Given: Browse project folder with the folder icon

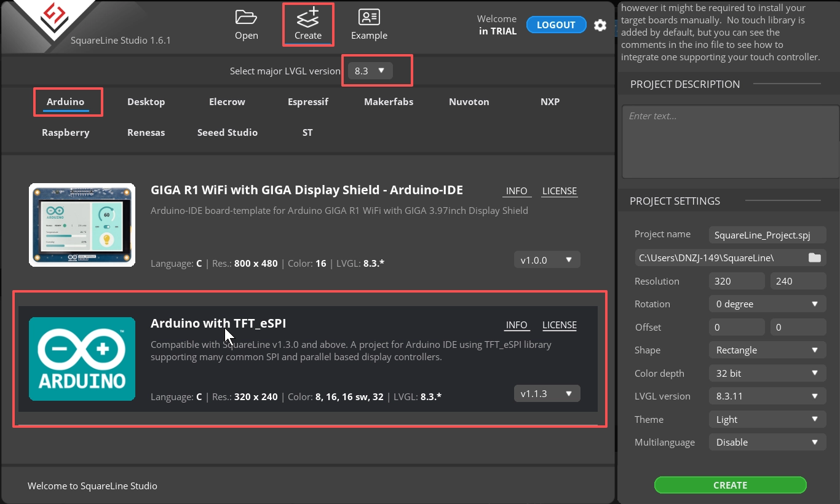Looking at the screenshot, I should [814, 258].
